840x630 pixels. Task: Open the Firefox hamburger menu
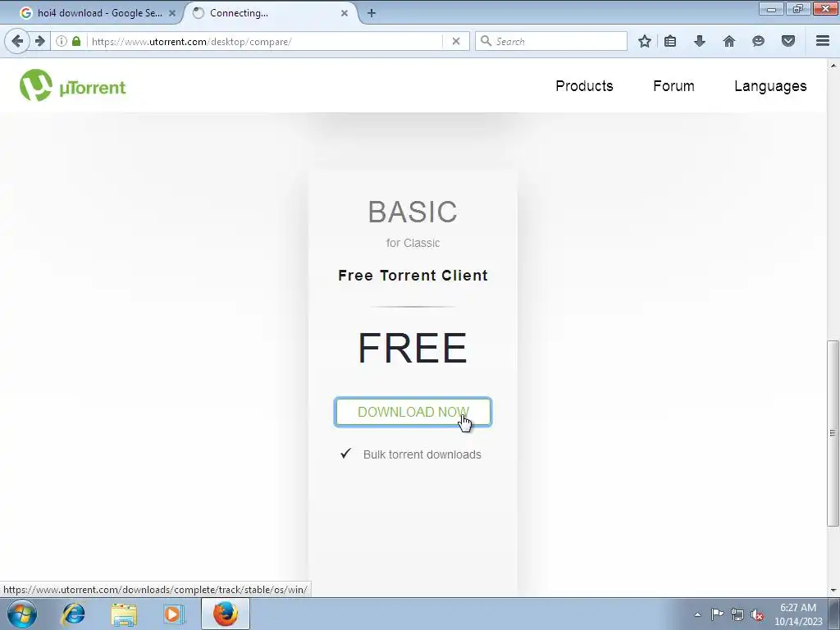(823, 41)
